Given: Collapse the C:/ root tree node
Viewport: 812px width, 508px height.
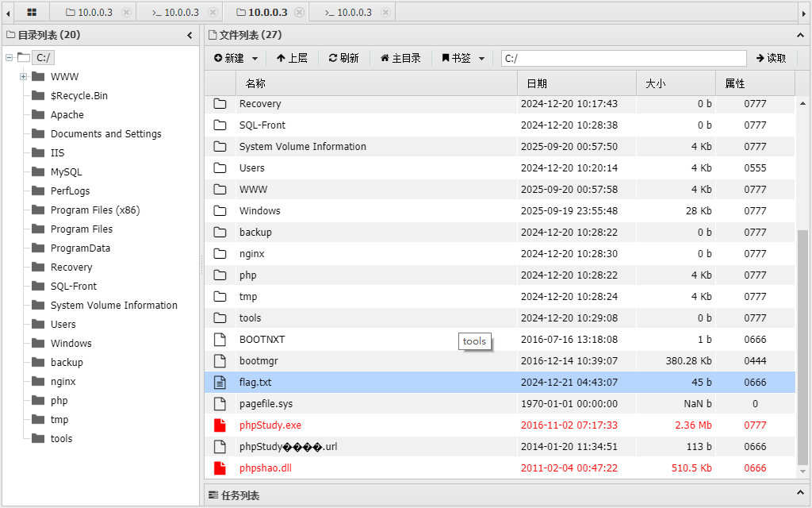Looking at the screenshot, I should tap(9, 57).
